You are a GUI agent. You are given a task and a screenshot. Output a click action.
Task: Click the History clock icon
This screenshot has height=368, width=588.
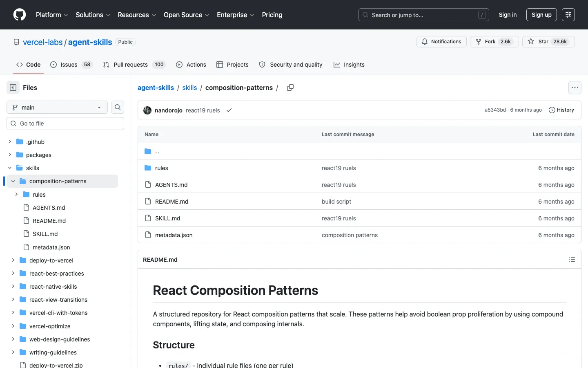[x=552, y=110]
